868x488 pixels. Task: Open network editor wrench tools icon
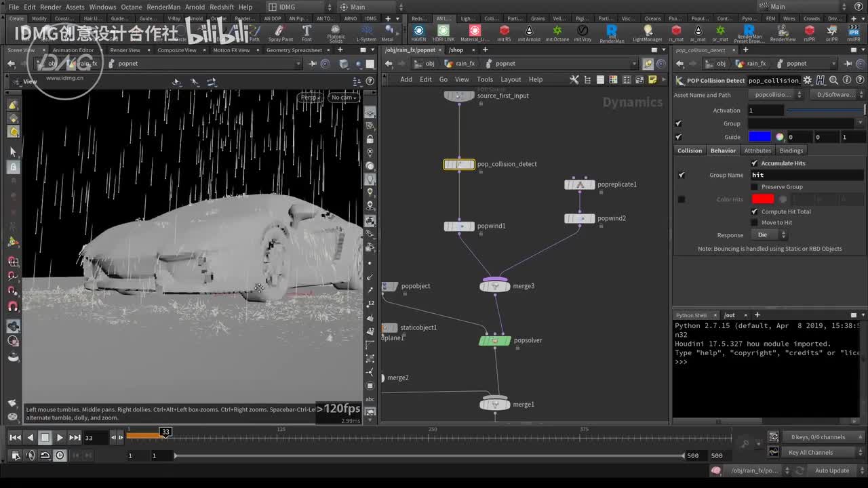[574, 79]
